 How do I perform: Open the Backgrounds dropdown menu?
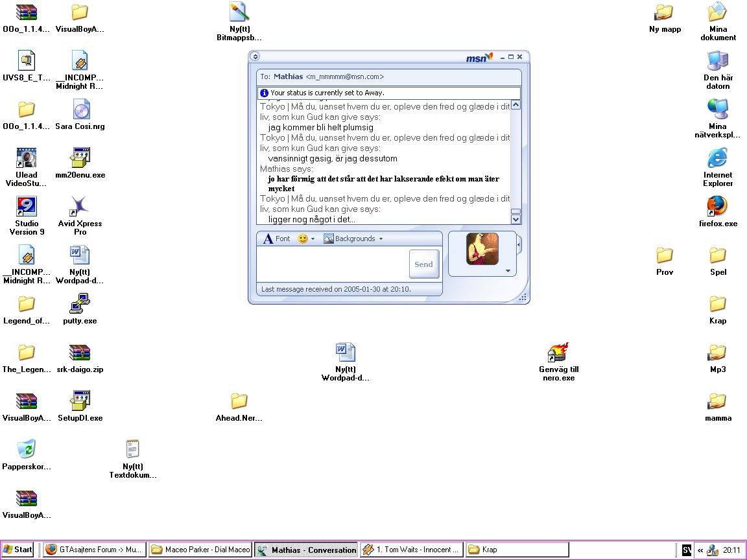353,239
